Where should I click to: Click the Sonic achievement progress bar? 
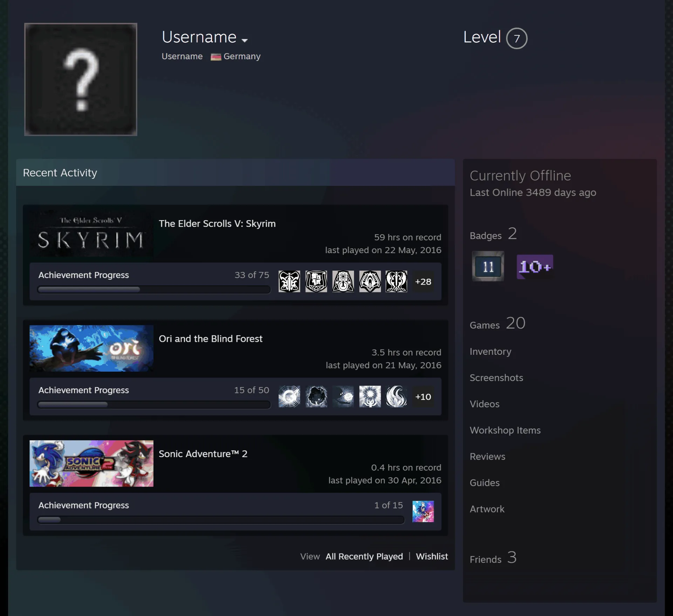pyautogui.click(x=221, y=520)
